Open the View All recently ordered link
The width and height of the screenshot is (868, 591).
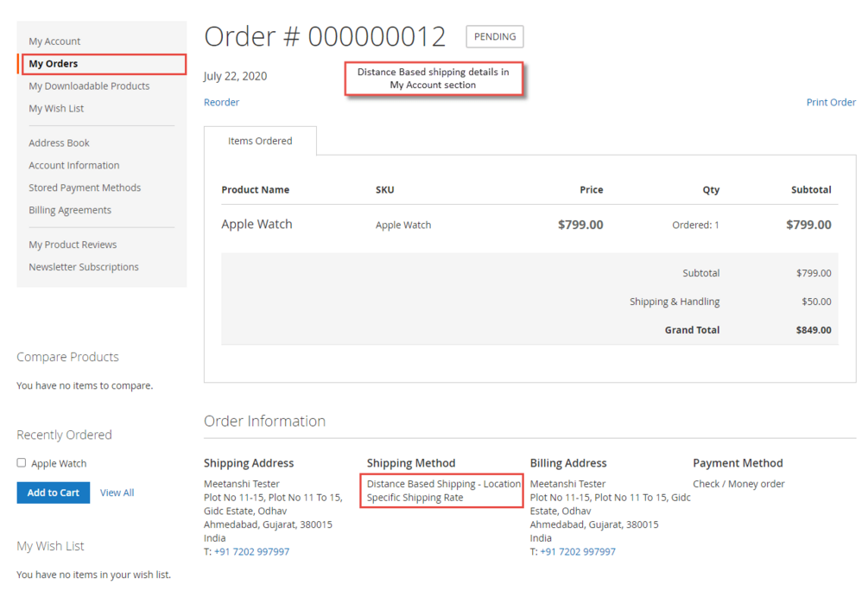[x=117, y=492]
